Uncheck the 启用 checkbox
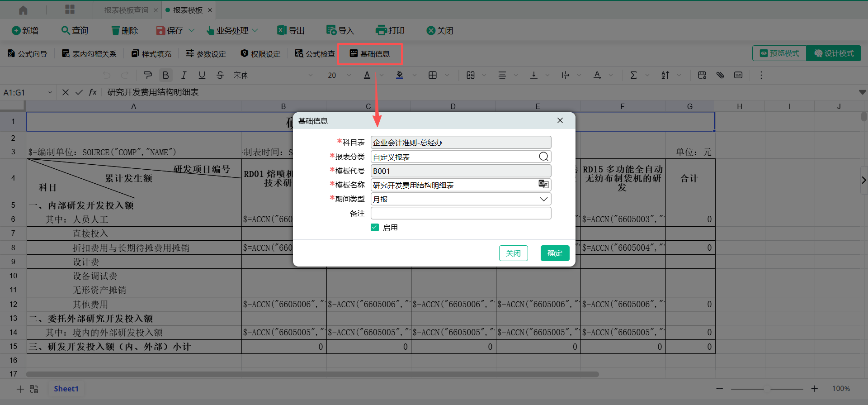Viewport: 868px width, 405px height. point(375,228)
